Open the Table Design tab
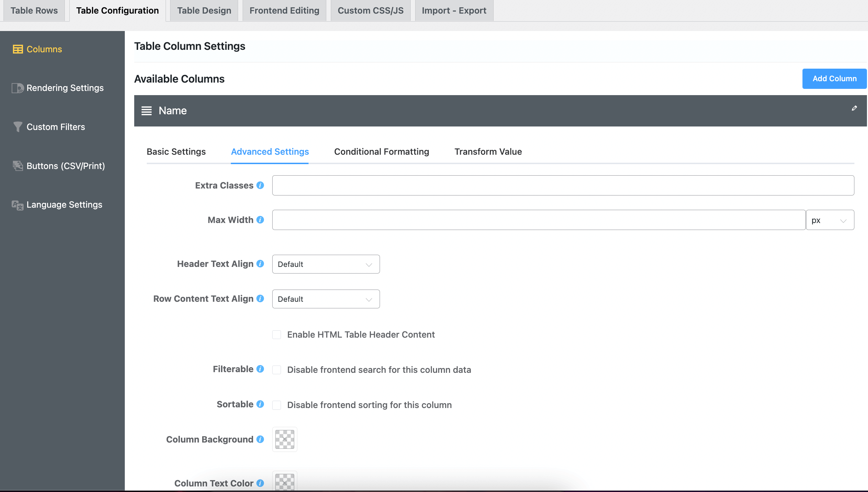This screenshot has width=868, height=492. [x=204, y=10]
